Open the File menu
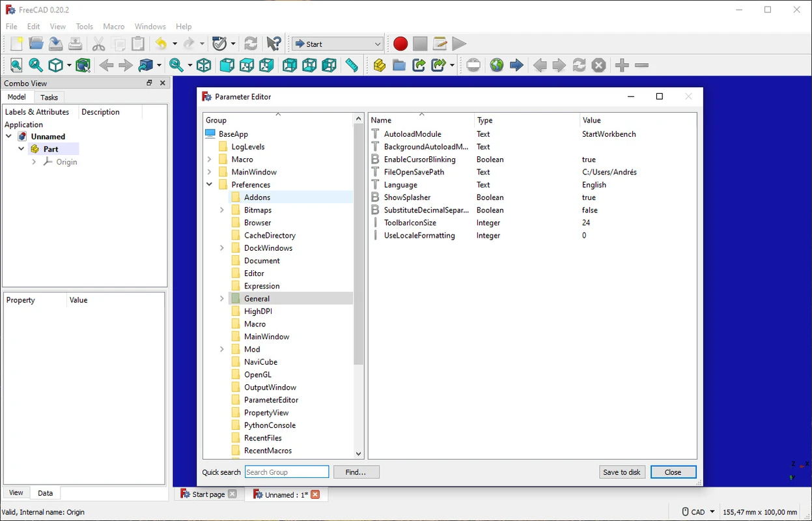 click(12, 27)
